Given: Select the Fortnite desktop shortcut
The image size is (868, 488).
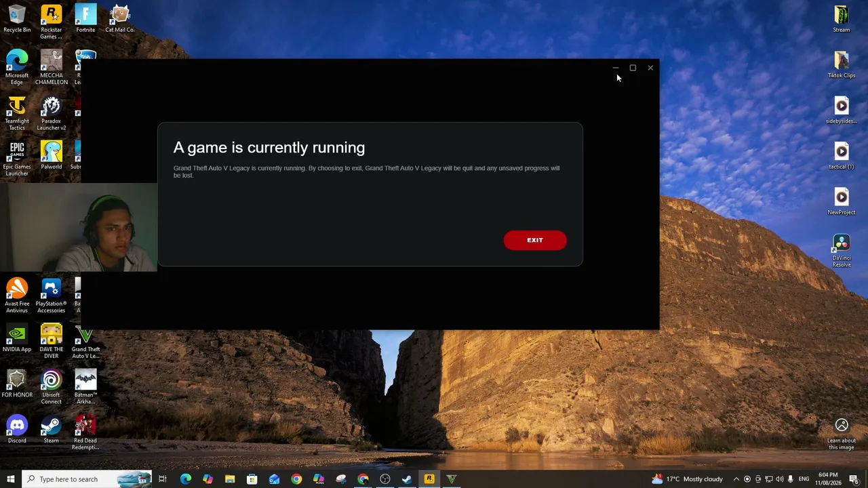Looking at the screenshot, I should pos(85,19).
